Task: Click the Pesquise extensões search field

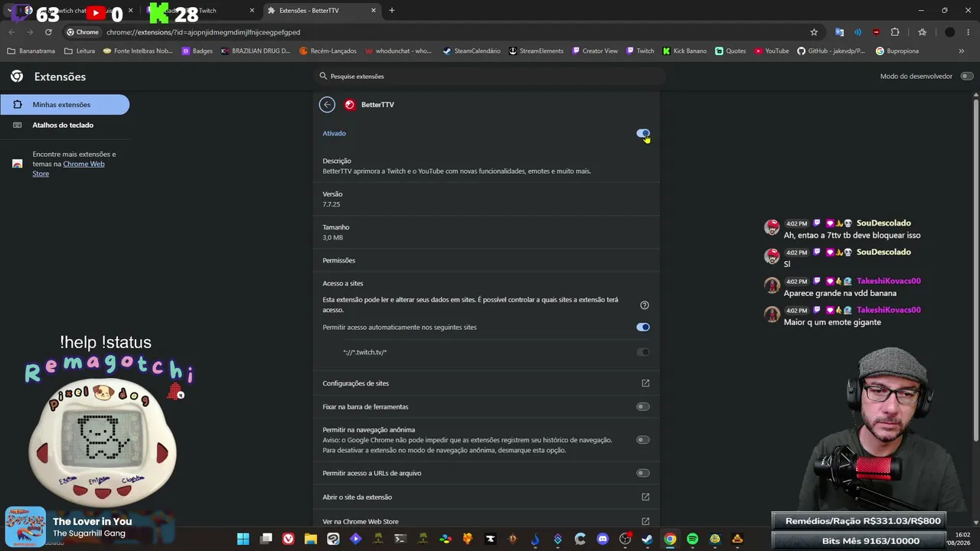Action: point(490,76)
